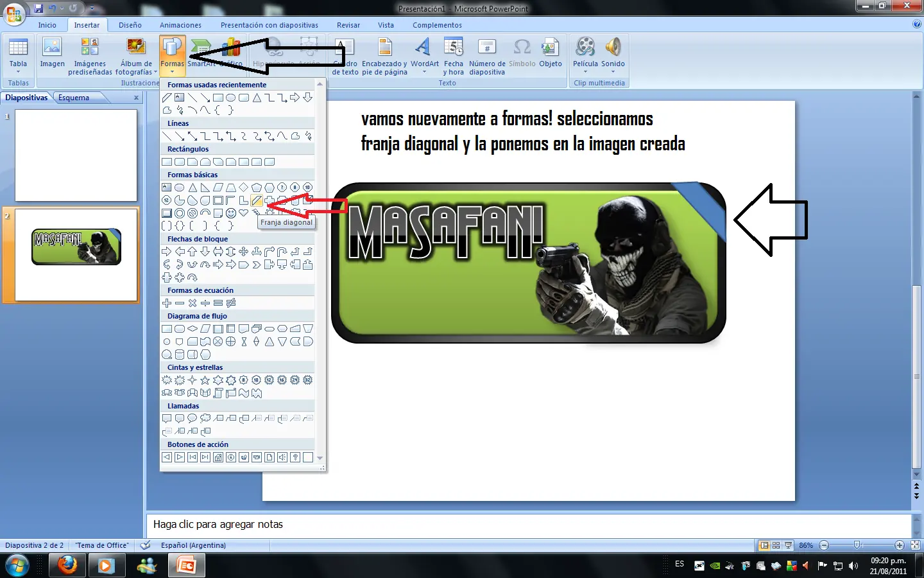The height and width of the screenshot is (578, 924).
Task: Choose the Home action button shape
Action: coord(218,457)
